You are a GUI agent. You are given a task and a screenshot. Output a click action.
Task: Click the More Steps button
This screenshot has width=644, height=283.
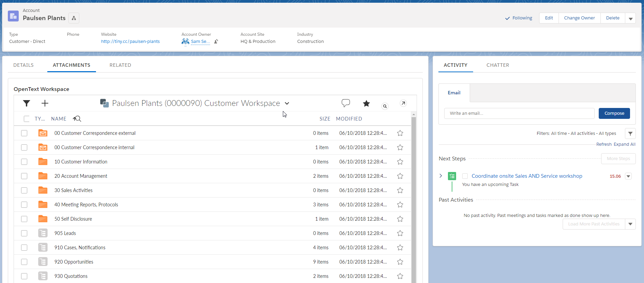pyautogui.click(x=618, y=159)
